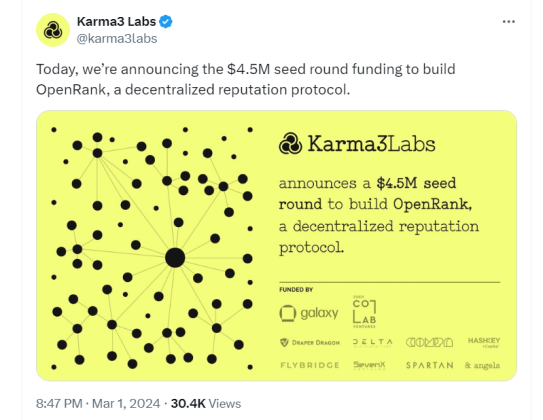The image size is (543, 420).
Task: Click the tweet timestamp 8:47 PM Mar 1, 2024
Action: (98, 403)
